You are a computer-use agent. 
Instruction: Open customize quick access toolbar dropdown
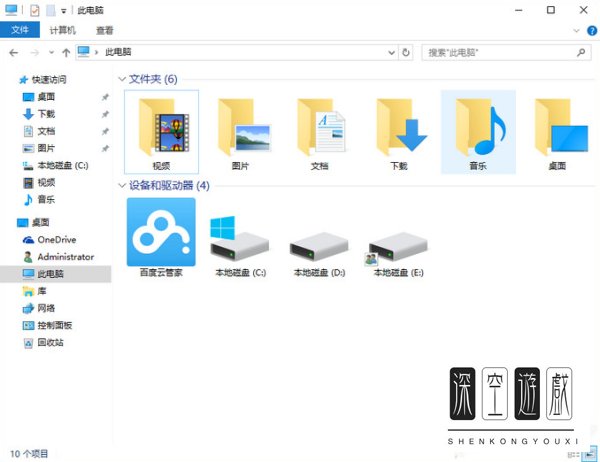click(64, 11)
